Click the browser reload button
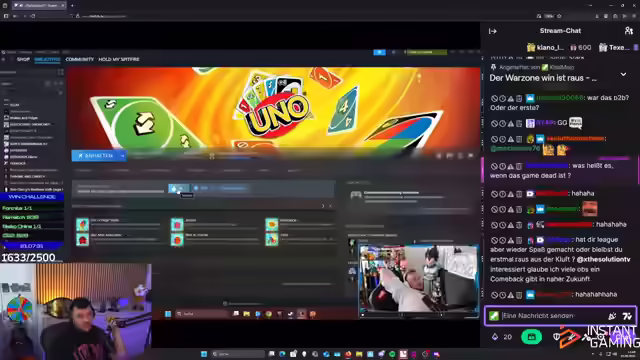 tap(33, 16)
